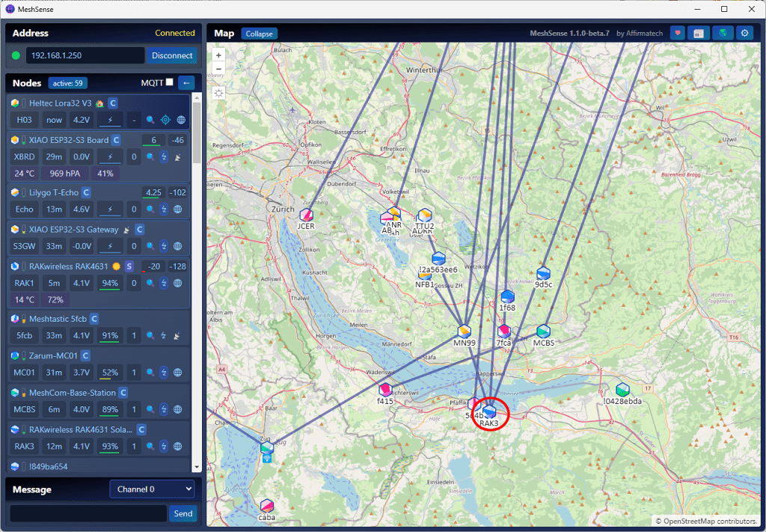Viewport: 766px width, 532px height.
Task: Collapse the Map panel
Action: point(259,34)
